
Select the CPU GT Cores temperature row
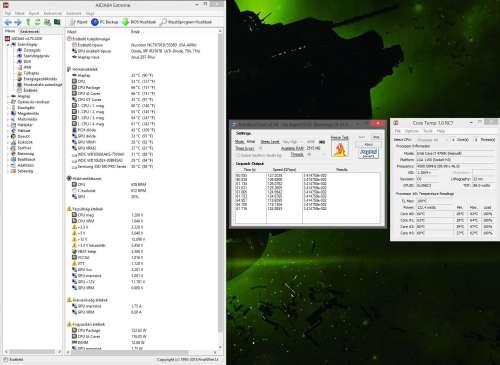pos(113,99)
